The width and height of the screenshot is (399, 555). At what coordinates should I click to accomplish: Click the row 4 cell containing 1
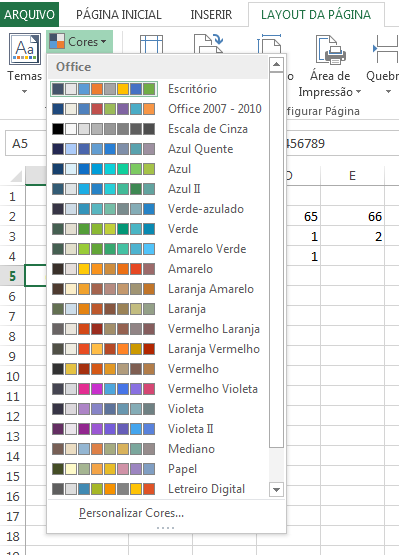point(303,256)
